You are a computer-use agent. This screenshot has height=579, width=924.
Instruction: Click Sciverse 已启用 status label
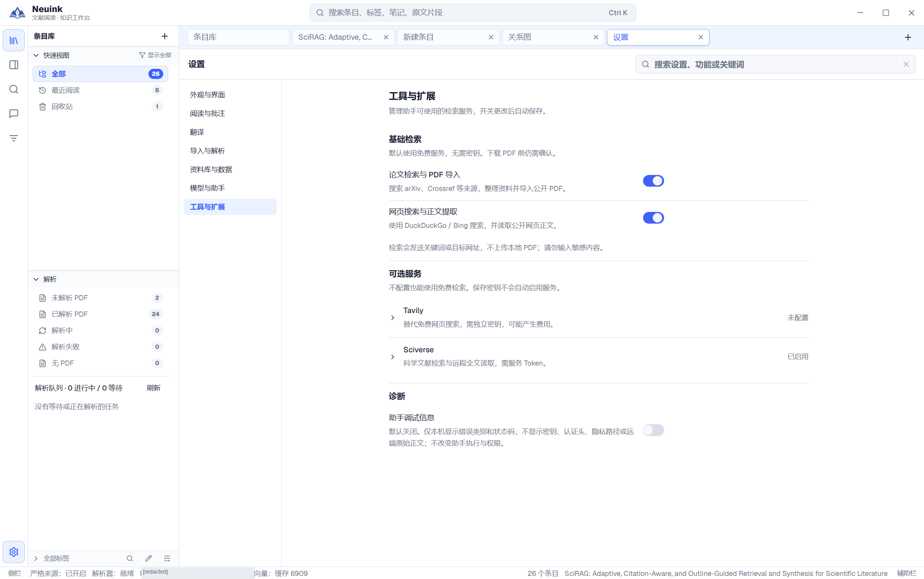coord(798,357)
